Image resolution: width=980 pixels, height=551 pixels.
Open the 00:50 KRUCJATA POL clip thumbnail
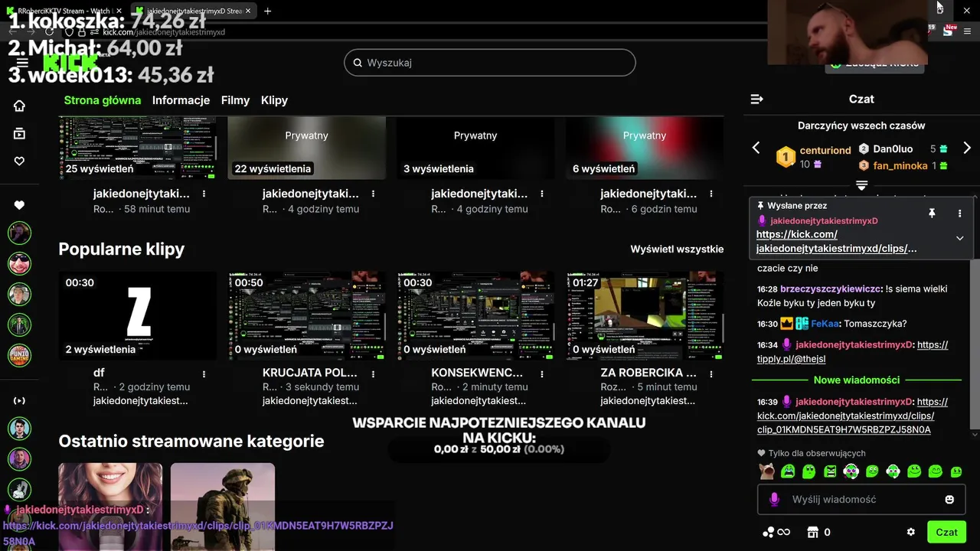[307, 315]
